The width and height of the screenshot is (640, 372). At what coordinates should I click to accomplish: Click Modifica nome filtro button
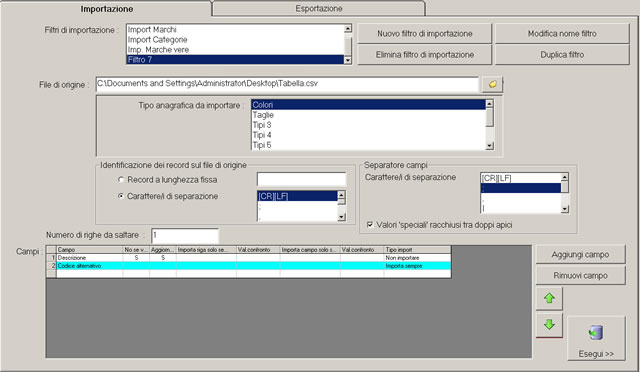coord(562,33)
